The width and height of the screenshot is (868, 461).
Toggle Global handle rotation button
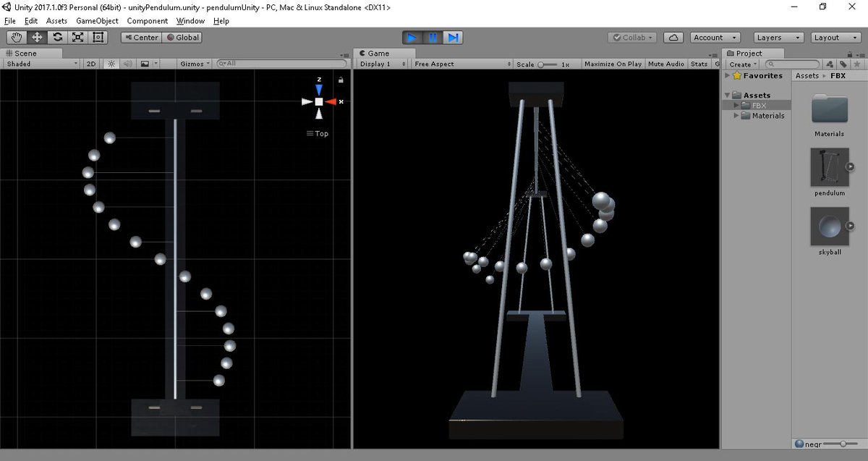coord(182,37)
